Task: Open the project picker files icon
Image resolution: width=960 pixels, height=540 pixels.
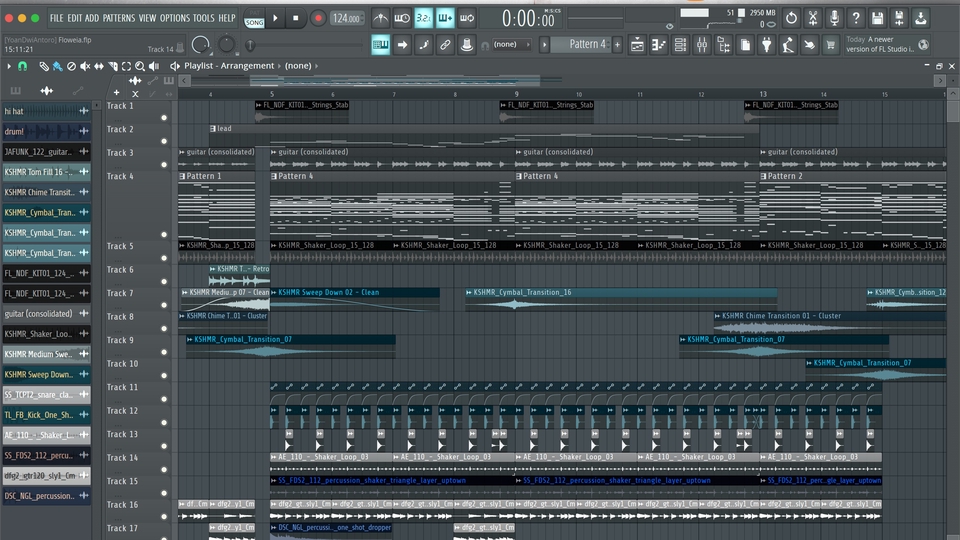Action: [745, 45]
